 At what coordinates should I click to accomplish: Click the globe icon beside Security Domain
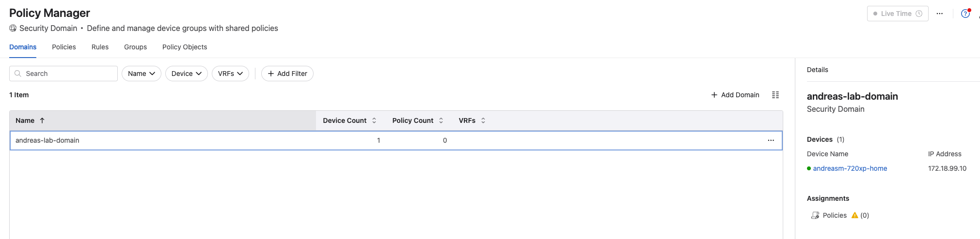pyautogui.click(x=13, y=28)
